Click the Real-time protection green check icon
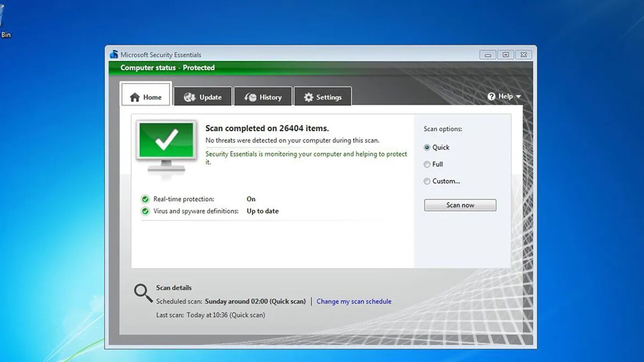Viewport: 644px width, 362px height. 145,199
